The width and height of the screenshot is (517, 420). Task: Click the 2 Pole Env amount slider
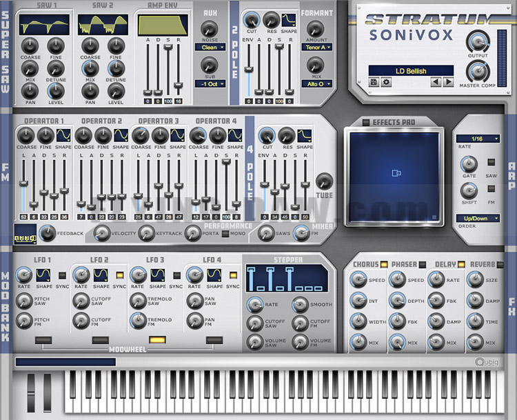pos(249,69)
